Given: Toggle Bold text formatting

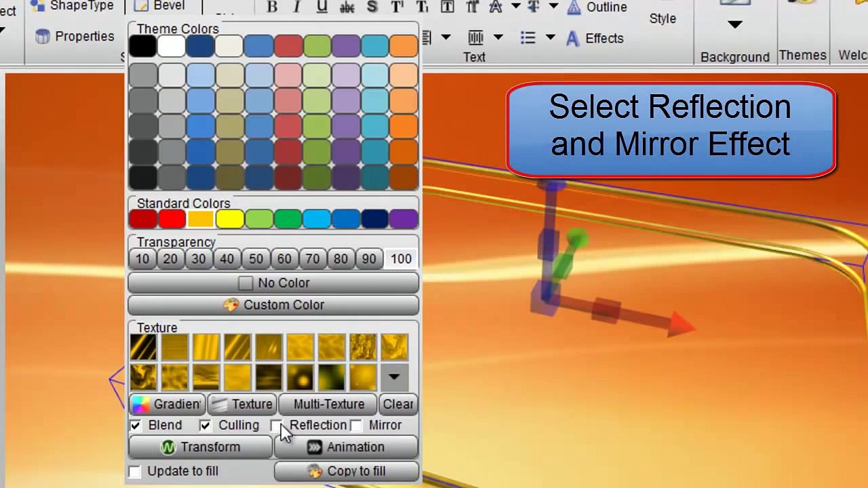Looking at the screenshot, I should [x=272, y=7].
